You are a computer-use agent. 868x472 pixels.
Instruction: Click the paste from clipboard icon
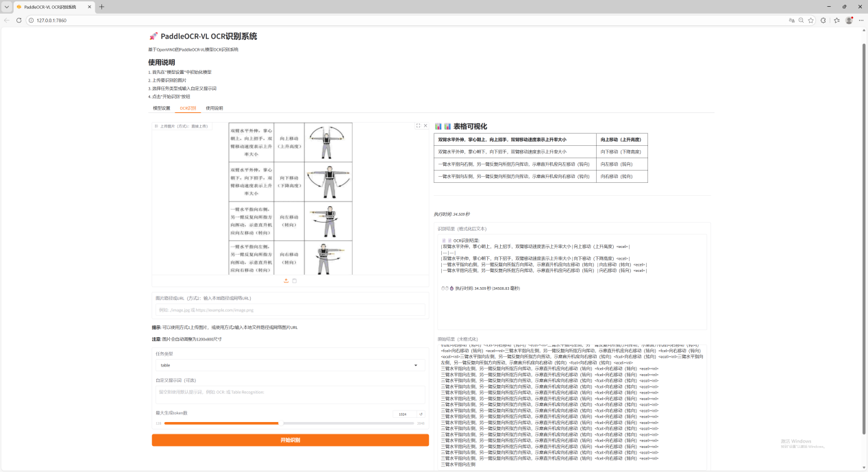click(x=295, y=281)
